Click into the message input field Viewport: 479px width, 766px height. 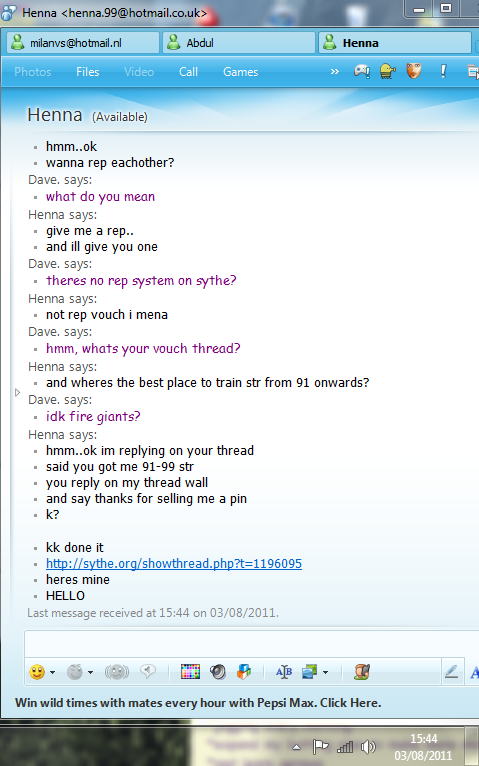pyautogui.click(x=251, y=643)
